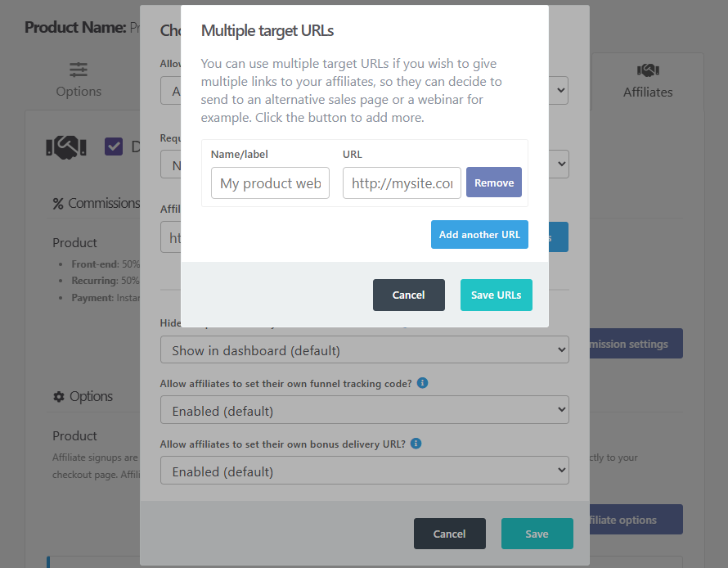Click into the URL text field
This screenshot has width=728, height=568.
tap(402, 183)
